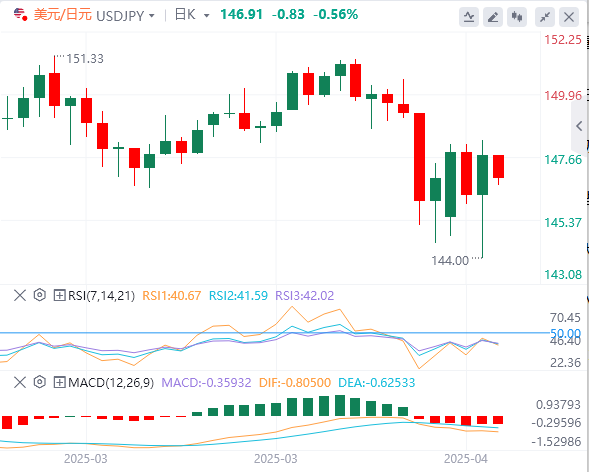Image resolution: width=589 pixels, height=472 pixels.
Task: Collapse chart using shrink arrows icon
Action: click(x=545, y=17)
